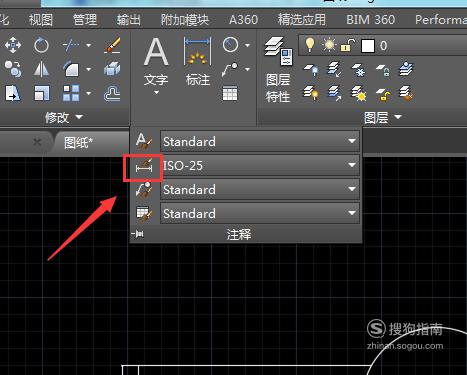Open the Fillet tool dropdown arrow
Viewport: 467px width, 375px height.
89,69
